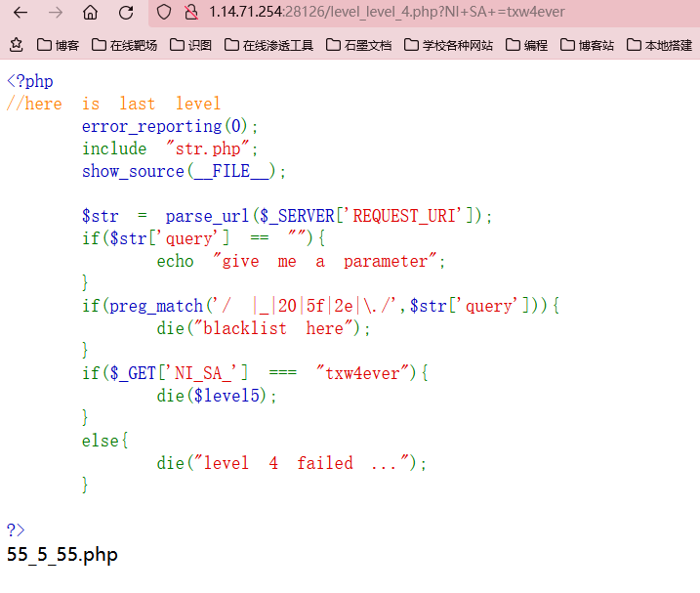The width and height of the screenshot is (700, 593).
Task: Open the bookmarks import star icon
Action: click(x=16, y=45)
